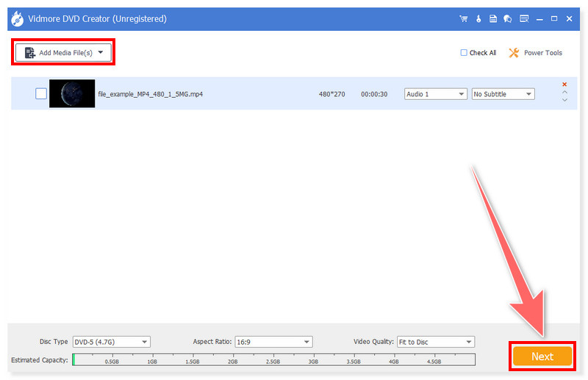Open the Video Quality Fit to Disc dropdown
Image resolution: width=588 pixels, height=380 pixels.
[x=435, y=342]
